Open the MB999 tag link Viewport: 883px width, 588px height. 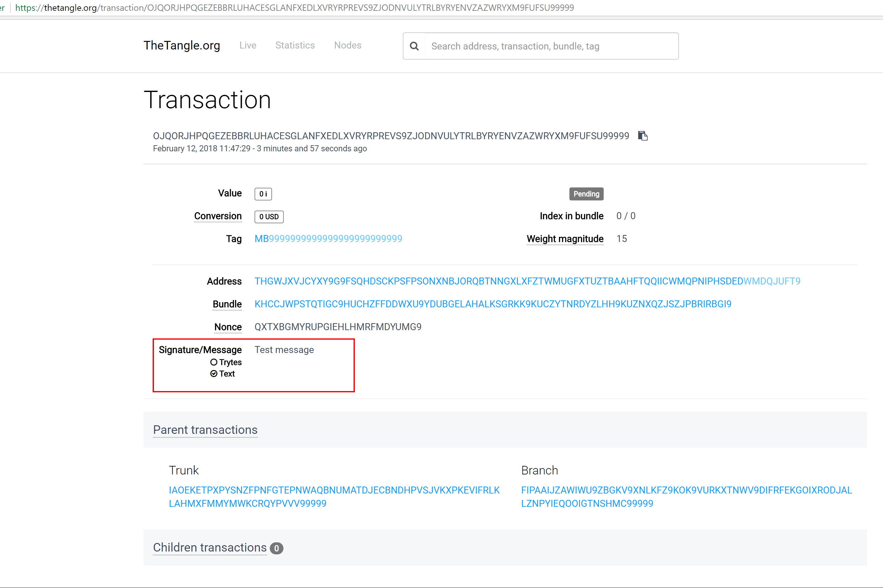tap(328, 239)
